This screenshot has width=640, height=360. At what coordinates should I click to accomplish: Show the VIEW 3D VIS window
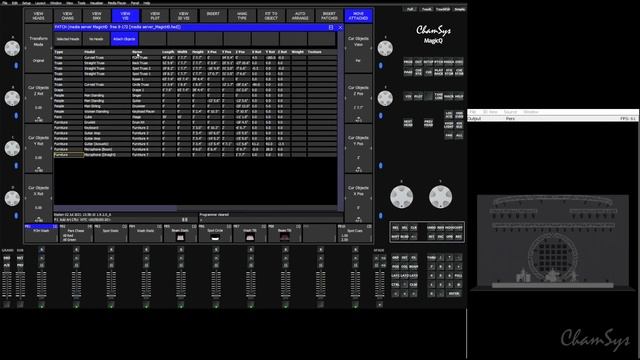pos(184,16)
